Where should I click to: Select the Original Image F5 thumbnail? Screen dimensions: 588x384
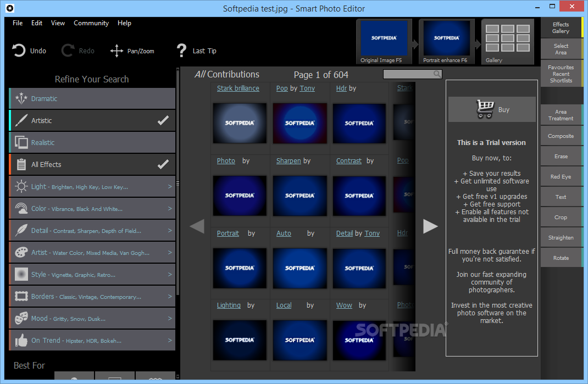click(384, 42)
